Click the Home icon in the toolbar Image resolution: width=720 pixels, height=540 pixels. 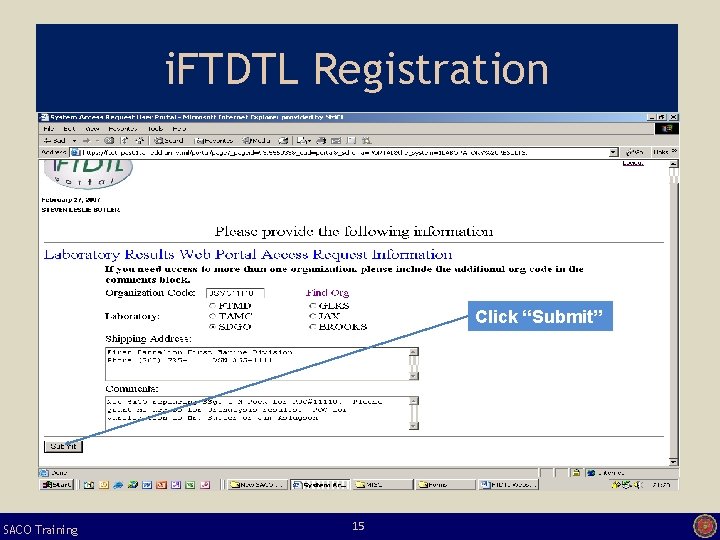pos(140,141)
